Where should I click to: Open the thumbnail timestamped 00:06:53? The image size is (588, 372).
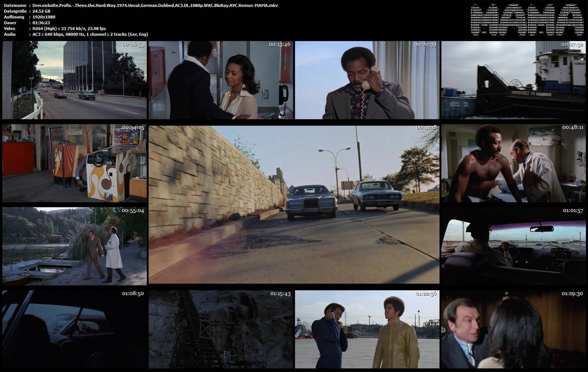[75, 80]
